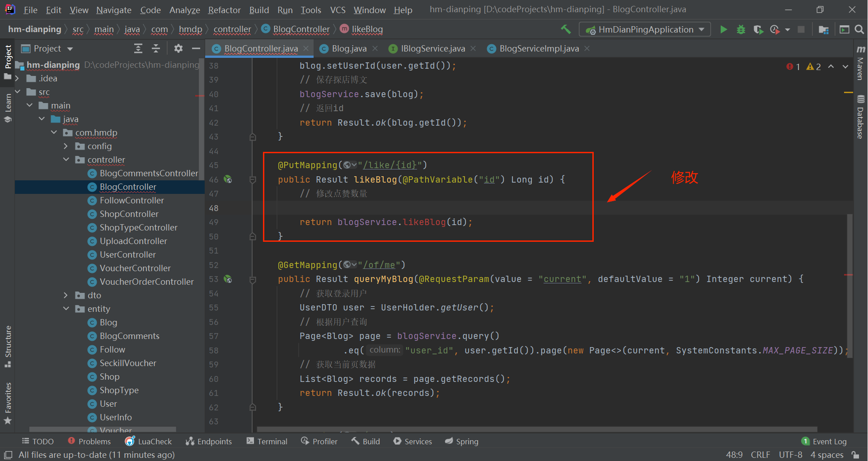The height and width of the screenshot is (461, 868).
Task: Fold the likeBlog method at line 46
Action: point(253,179)
